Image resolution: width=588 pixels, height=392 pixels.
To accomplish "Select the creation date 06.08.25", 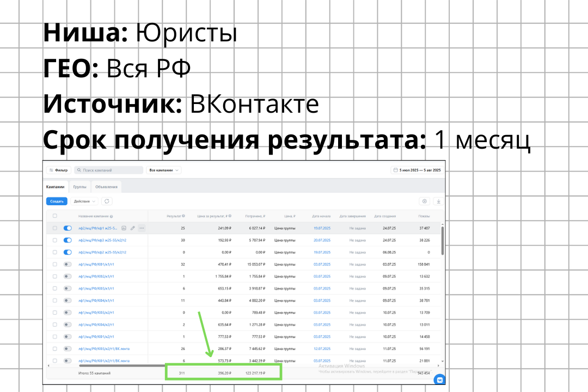I will click(389, 252).
